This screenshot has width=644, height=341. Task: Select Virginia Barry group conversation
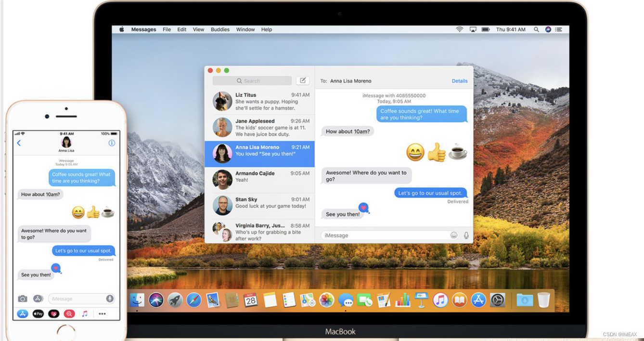pos(260,231)
